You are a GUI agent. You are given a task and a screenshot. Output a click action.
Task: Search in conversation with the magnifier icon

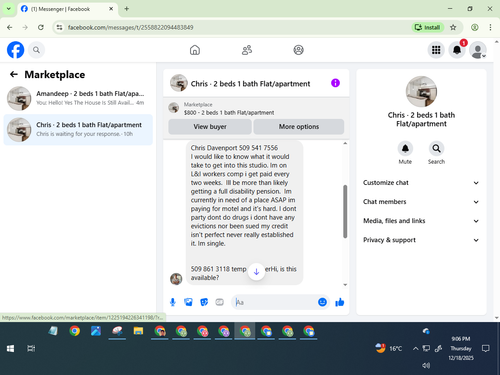[436, 148]
